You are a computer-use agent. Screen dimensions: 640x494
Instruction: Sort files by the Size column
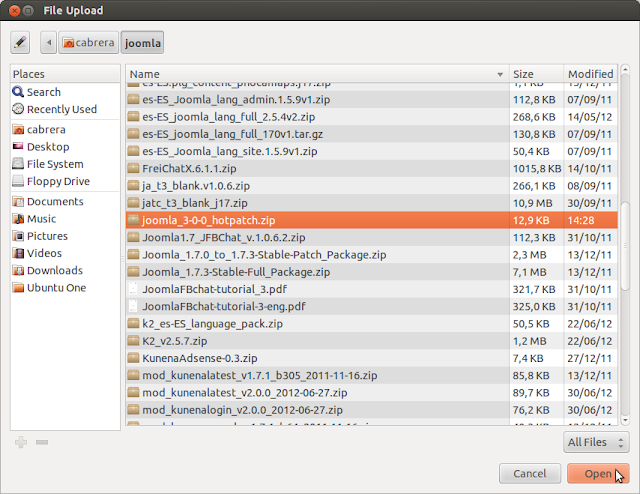[536, 74]
